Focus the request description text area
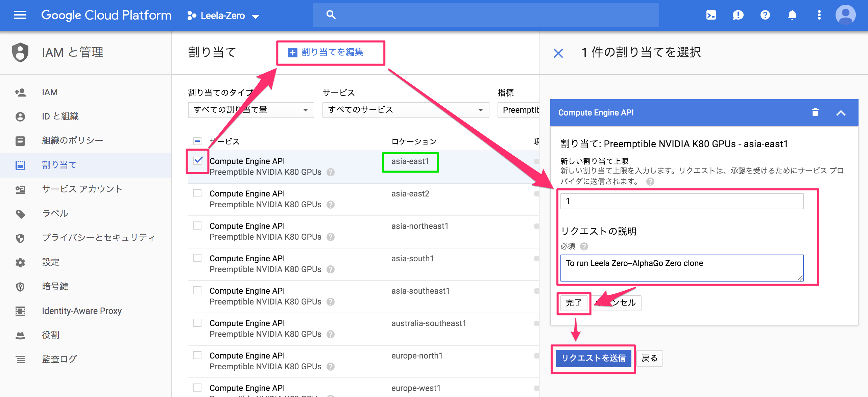The width and height of the screenshot is (868, 397). coord(682,268)
